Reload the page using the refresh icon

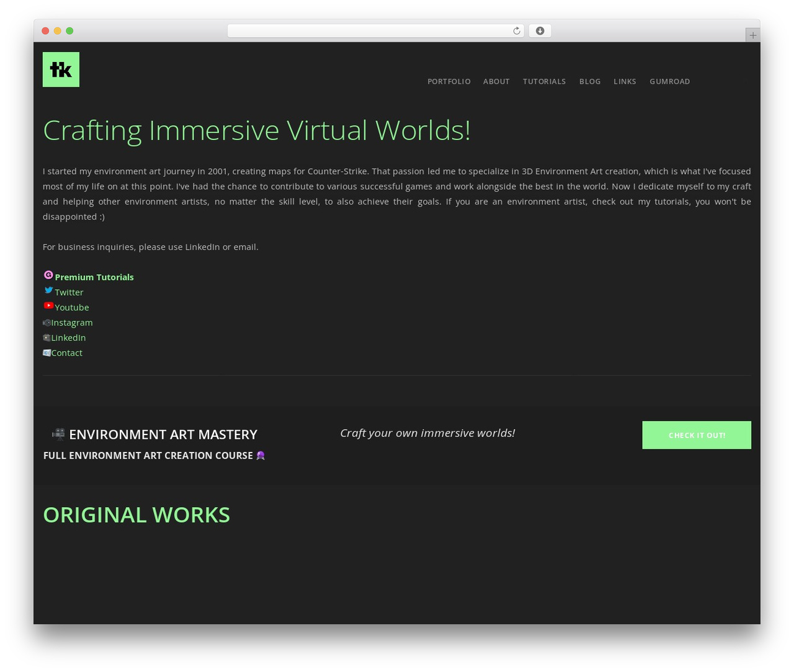click(516, 31)
